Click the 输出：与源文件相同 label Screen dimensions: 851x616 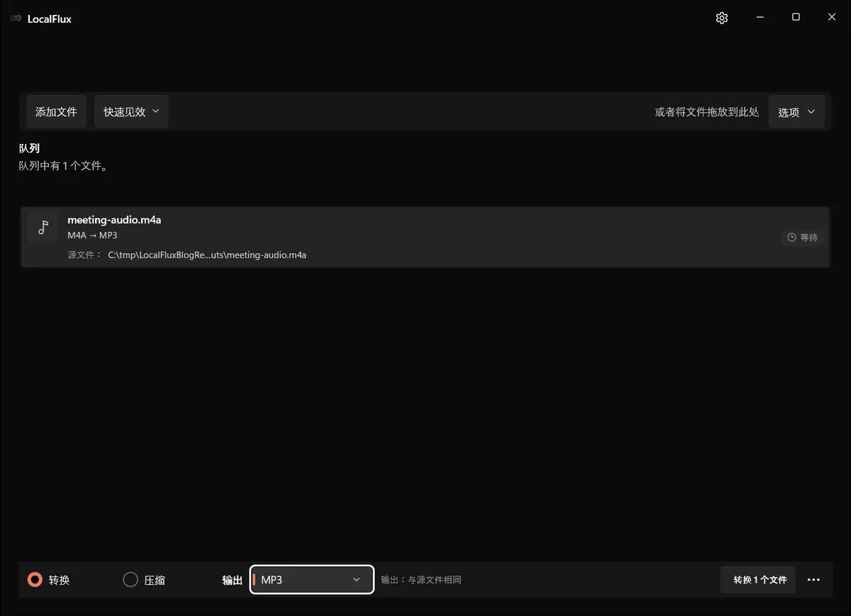coord(421,580)
